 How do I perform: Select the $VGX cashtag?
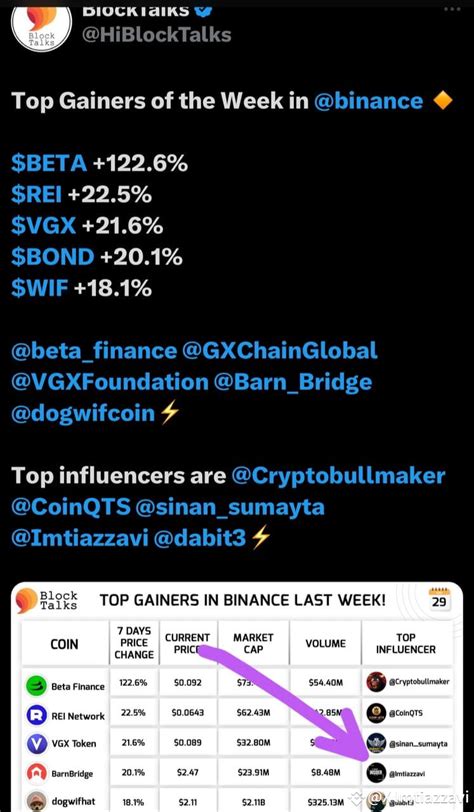tap(44, 226)
